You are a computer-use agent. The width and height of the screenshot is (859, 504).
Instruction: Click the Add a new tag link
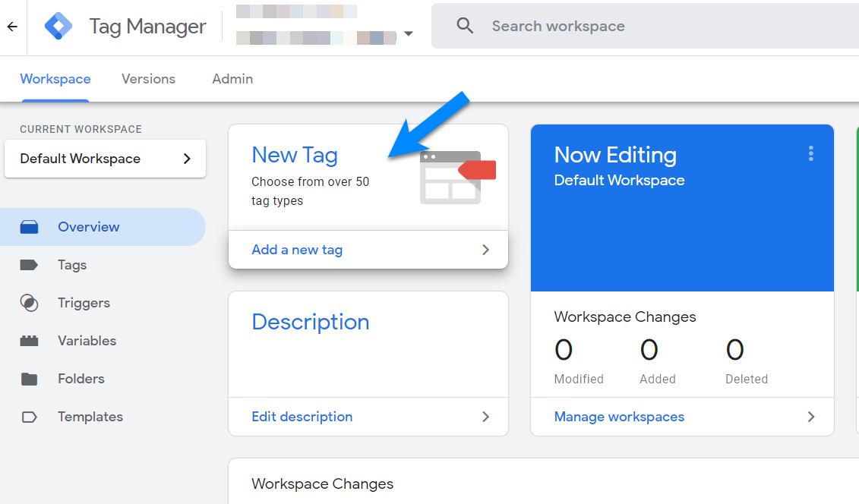click(297, 250)
